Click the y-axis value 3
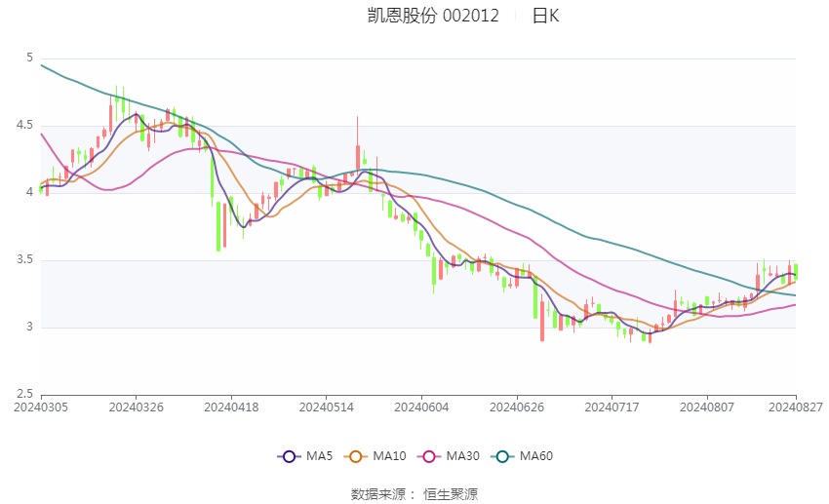 pos(29,327)
